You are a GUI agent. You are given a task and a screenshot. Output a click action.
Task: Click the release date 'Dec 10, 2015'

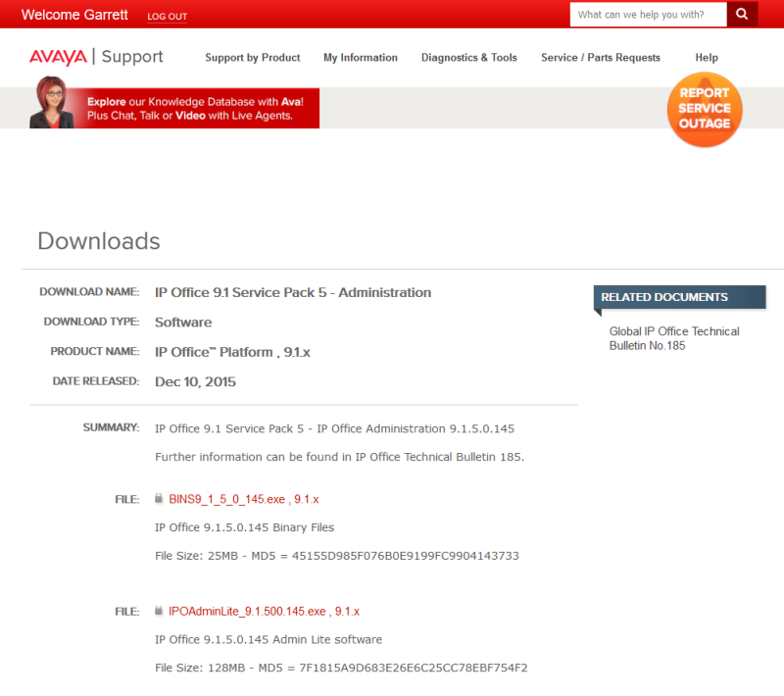(x=195, y=381)
